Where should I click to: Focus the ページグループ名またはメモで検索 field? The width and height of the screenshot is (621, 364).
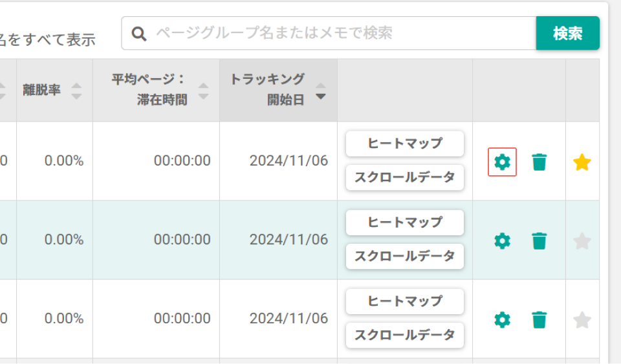329,33
